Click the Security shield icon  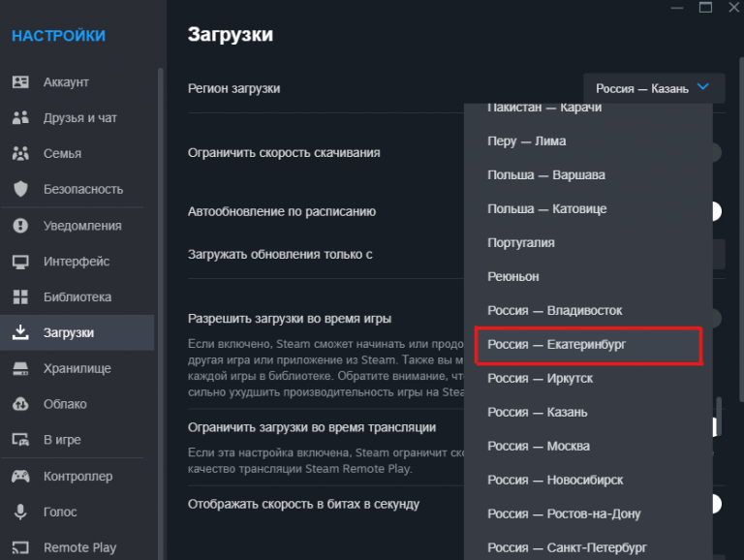(20, 190)
